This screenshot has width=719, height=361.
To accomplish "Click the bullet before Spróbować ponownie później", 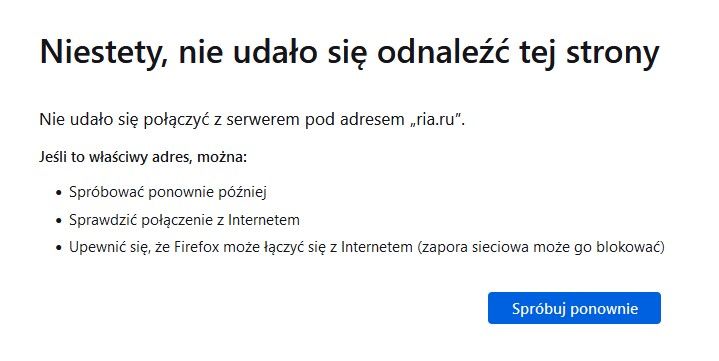I will tap(58, 193).
